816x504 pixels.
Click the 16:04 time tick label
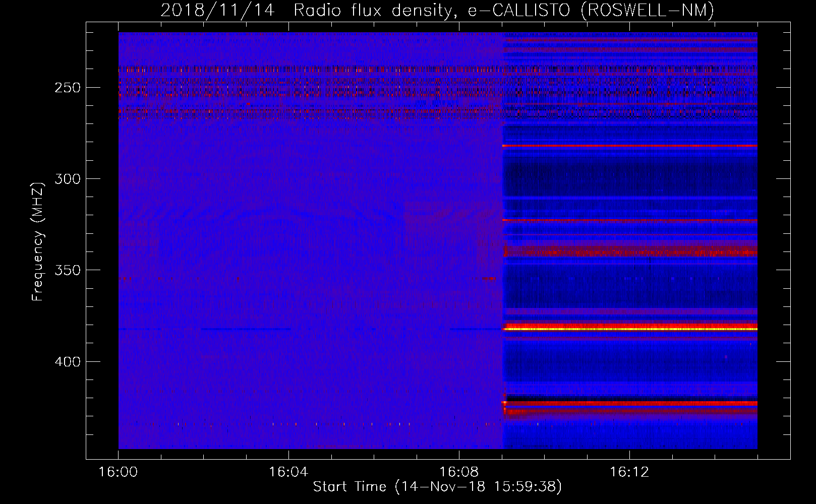pos(288,472)
